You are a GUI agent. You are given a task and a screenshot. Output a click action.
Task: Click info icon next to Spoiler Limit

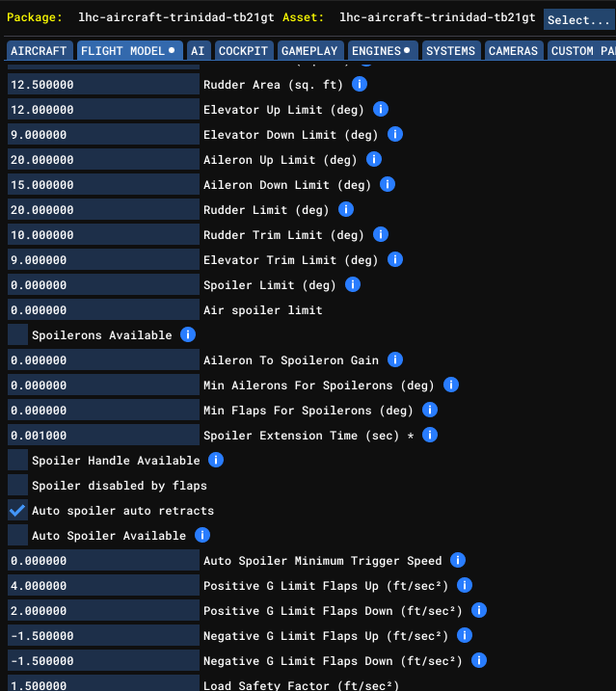click(353, 284)
